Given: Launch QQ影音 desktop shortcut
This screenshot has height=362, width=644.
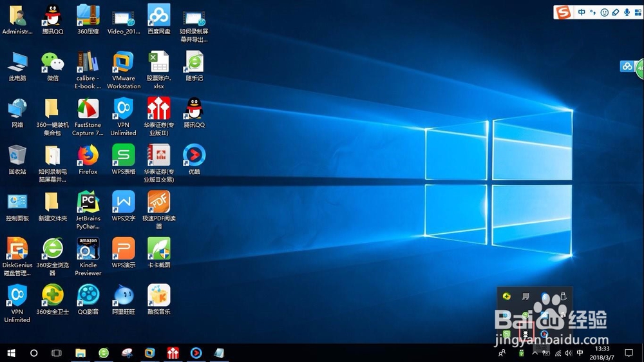Looking at the screenshot, I should (x=88, y=300).
